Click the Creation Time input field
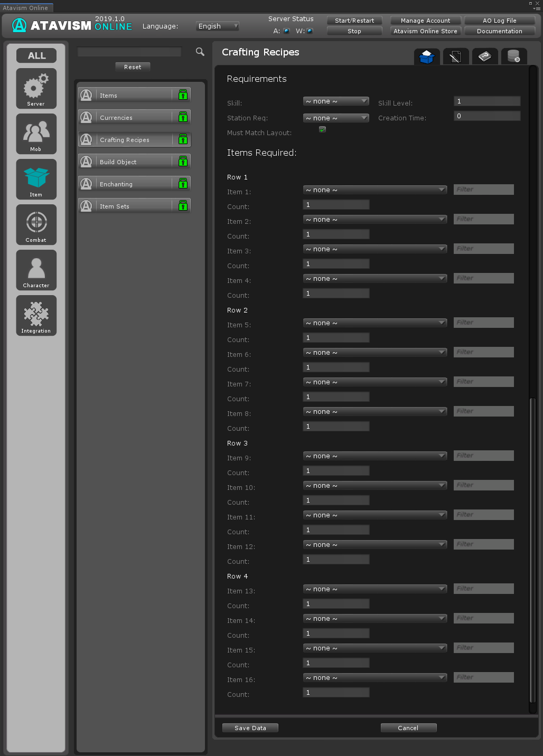The width and height of the screenshot is (543, 756). (486, 116)
